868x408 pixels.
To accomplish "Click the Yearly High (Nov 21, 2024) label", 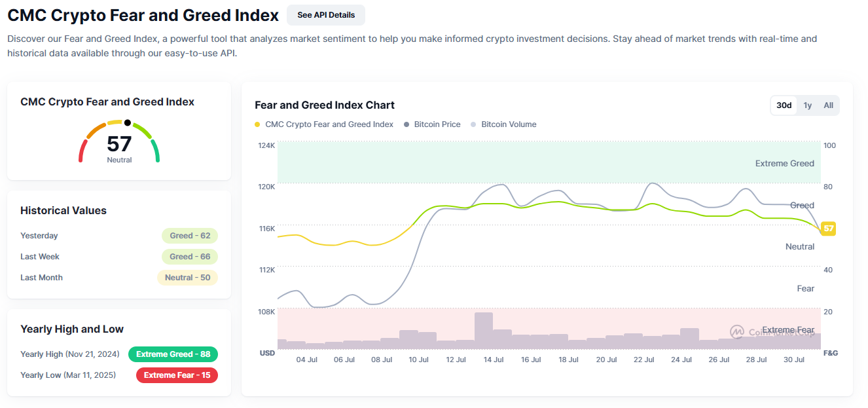I will pyautogui.click(x=70, y=354).
